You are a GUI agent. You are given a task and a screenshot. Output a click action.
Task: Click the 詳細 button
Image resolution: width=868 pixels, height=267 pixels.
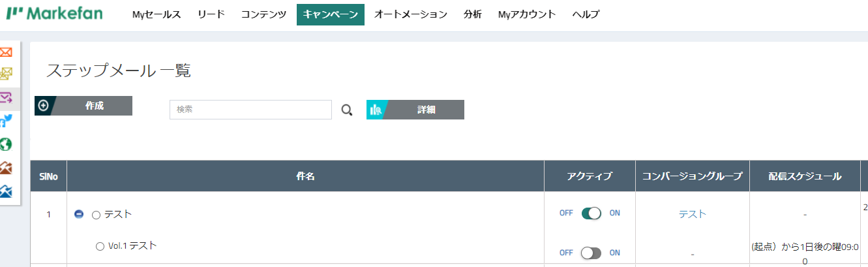(x=415, y=110)
